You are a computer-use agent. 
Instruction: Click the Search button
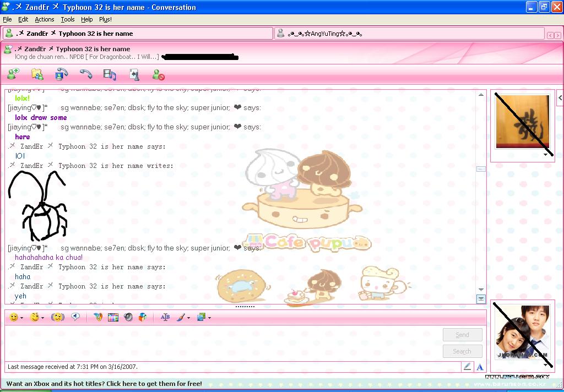click(x=462, y=351)
